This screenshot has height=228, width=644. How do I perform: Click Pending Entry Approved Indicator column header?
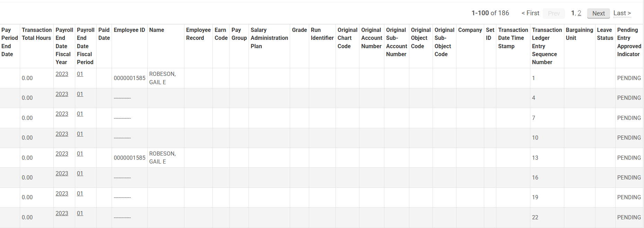(629, 42)
